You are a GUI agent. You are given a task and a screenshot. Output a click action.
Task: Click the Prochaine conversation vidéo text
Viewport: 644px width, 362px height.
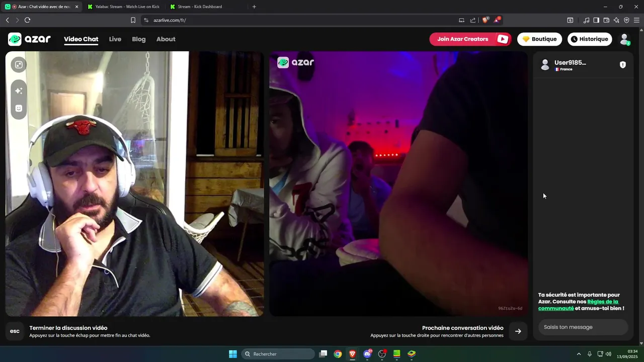tap(463, 328)
